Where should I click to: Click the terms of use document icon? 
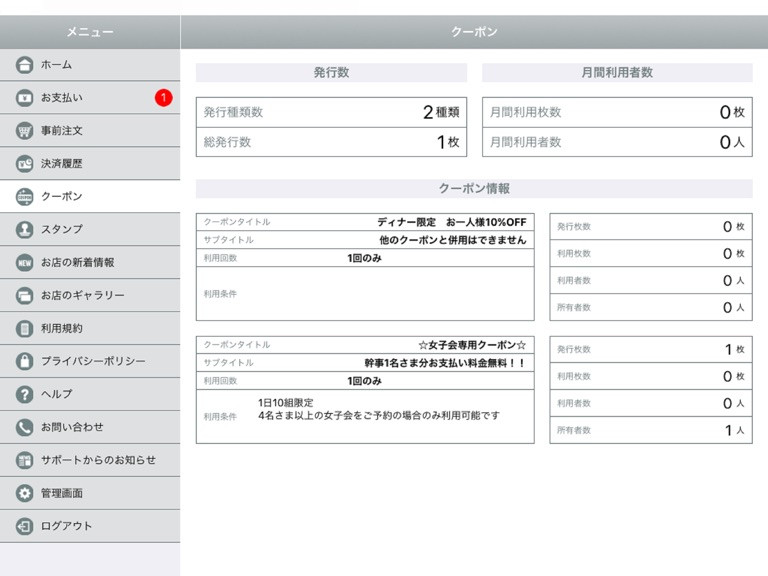pyautogui.click(x=24, y=328)
